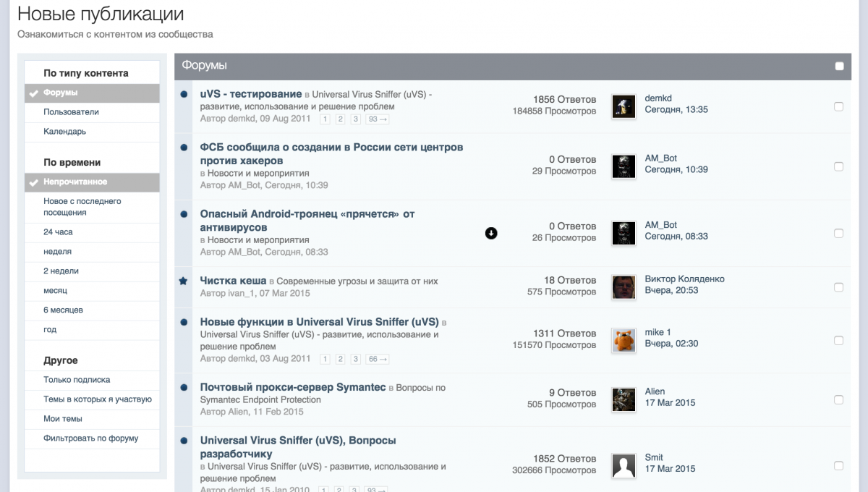Viewport: 868px width, 492px height.
Task: Click Smit's default silhouette avatar
Action: coord(624,465)
